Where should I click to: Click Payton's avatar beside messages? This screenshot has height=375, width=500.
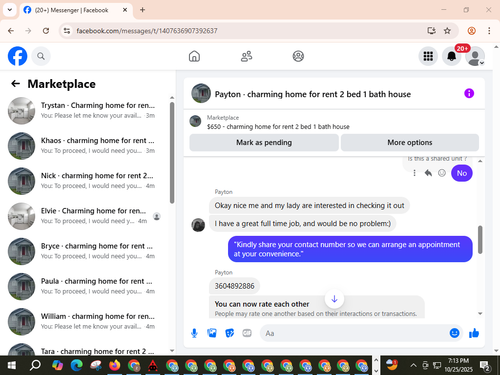(198, 225)
